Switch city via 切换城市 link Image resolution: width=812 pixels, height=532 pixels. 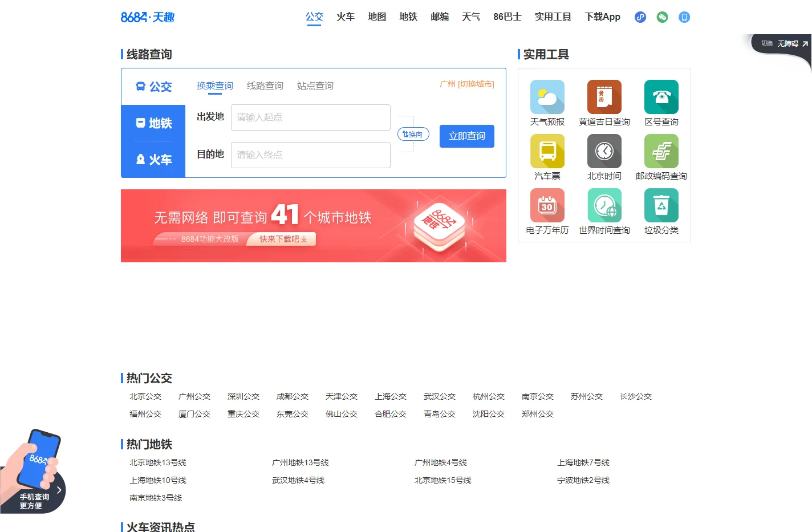476,84
